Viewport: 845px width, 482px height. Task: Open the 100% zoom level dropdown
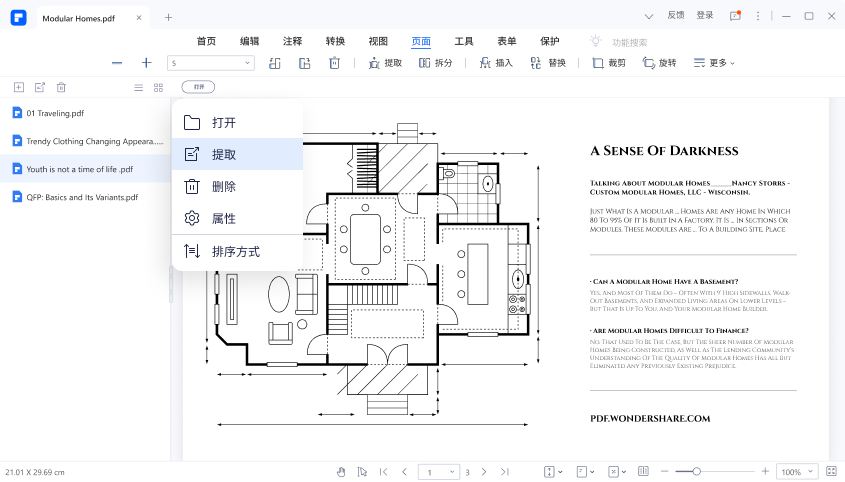[x=797, y=471]
